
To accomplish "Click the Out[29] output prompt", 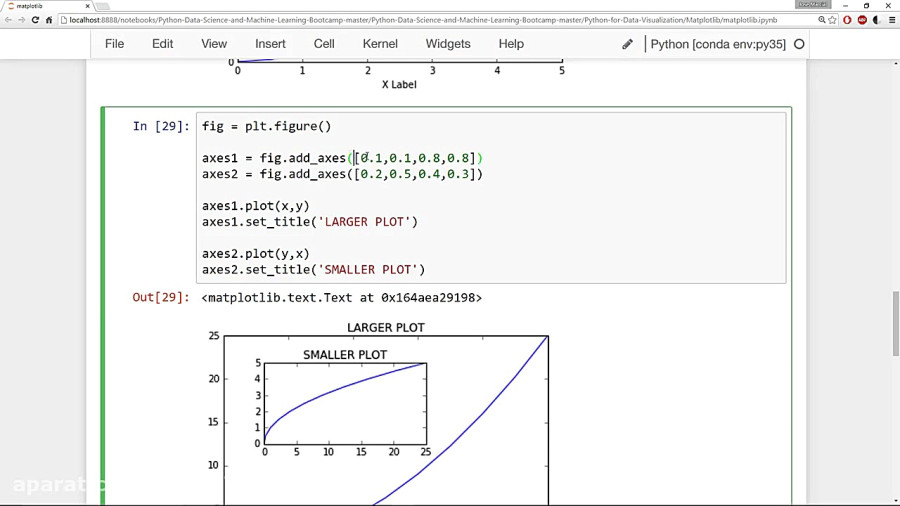I will coord(161,297).
